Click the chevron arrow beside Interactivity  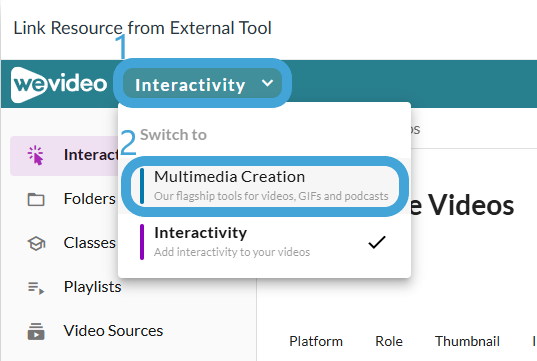(267, 83)
